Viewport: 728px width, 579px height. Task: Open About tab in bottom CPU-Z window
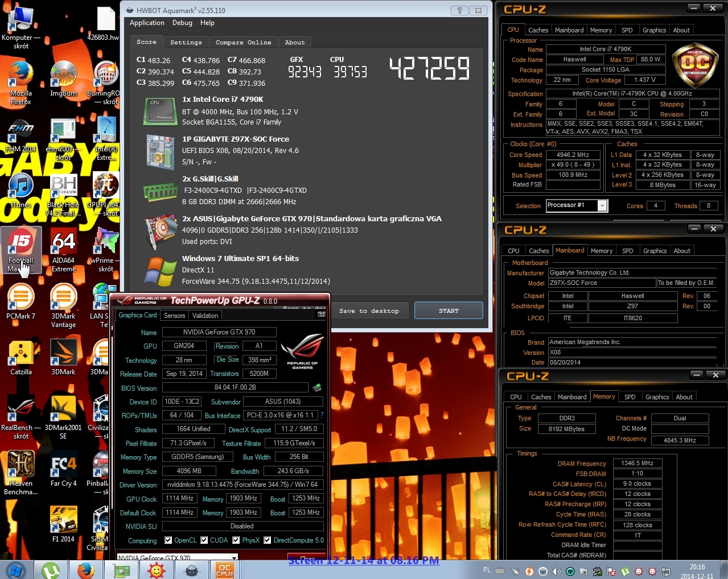(x=684, y=397)
